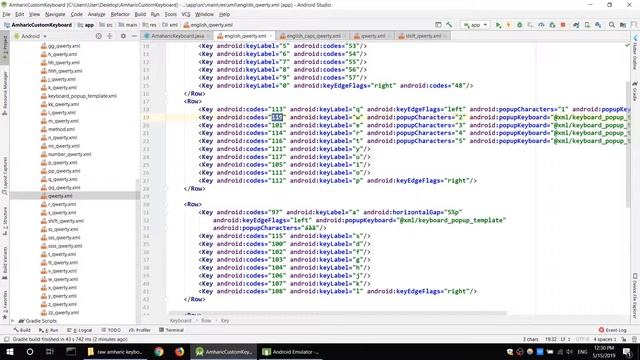Image resolution: width=640 pixels, height=360 pixels.
Task: Open the Event Log
Action: pyautogui.click(x=613, y=330)
